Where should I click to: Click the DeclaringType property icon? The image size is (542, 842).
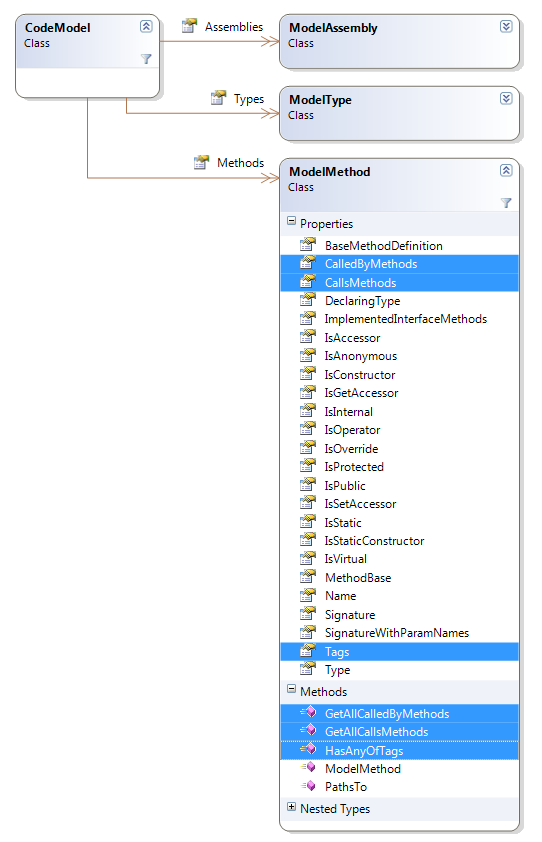pos(308,300)
